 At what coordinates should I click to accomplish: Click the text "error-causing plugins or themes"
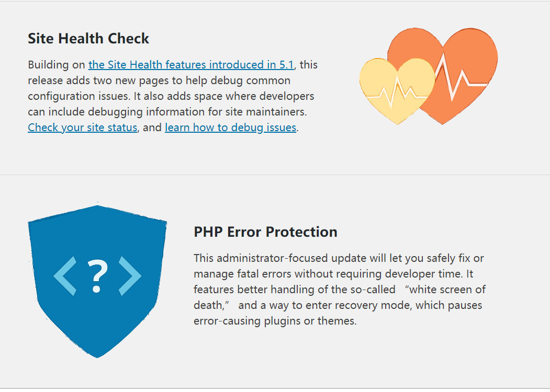pyautogui.click(x=275, y=321)
